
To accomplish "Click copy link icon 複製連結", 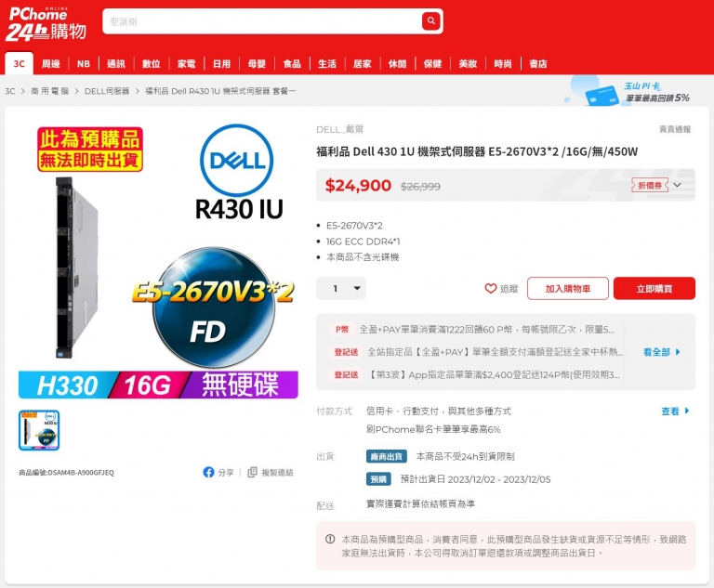I will pyautogui.click(x=252, y=473).
